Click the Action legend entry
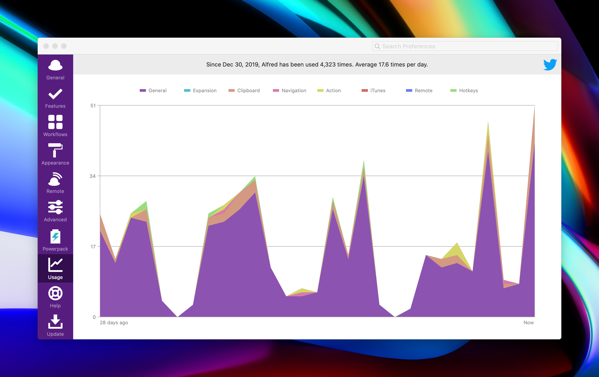Viewport: 599px width, 377px height. coord(329,91)
